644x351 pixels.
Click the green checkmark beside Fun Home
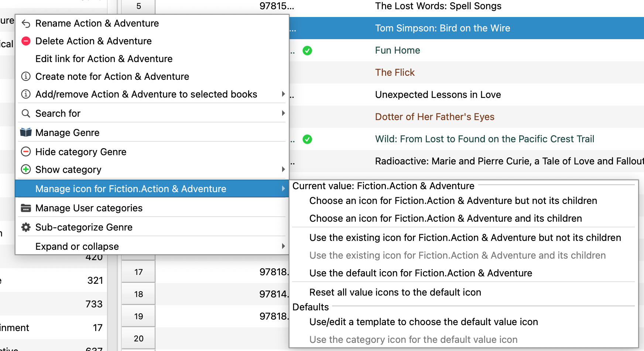point(307,51)
